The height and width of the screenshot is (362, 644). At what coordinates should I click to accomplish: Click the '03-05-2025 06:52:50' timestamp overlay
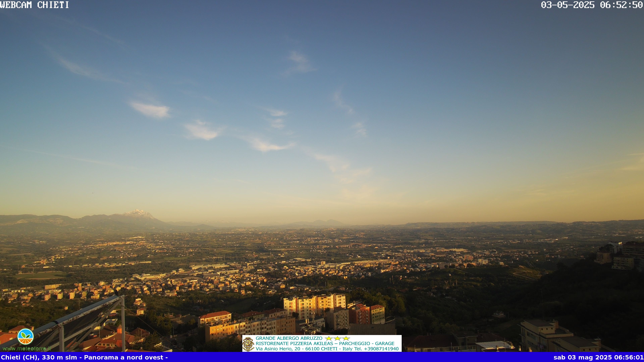[592, 5]
